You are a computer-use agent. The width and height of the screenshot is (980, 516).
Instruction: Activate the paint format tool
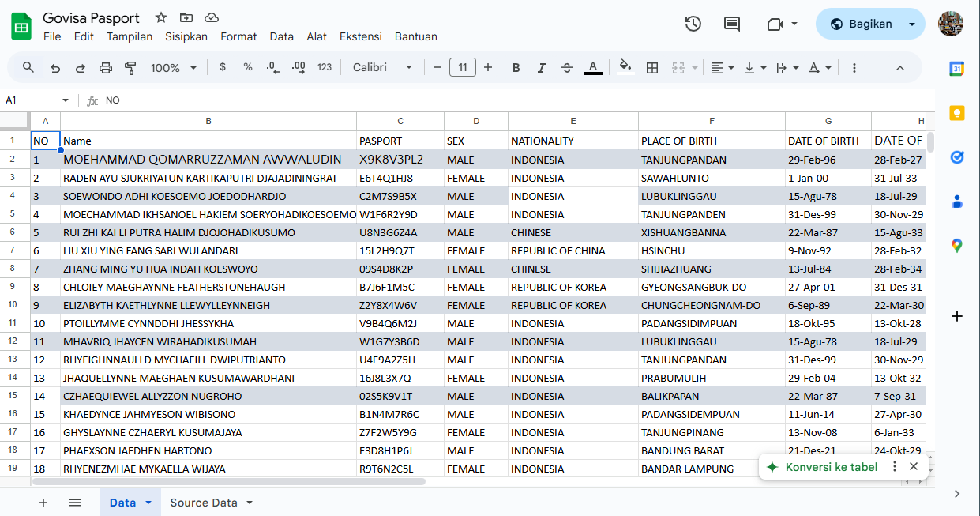131,68
